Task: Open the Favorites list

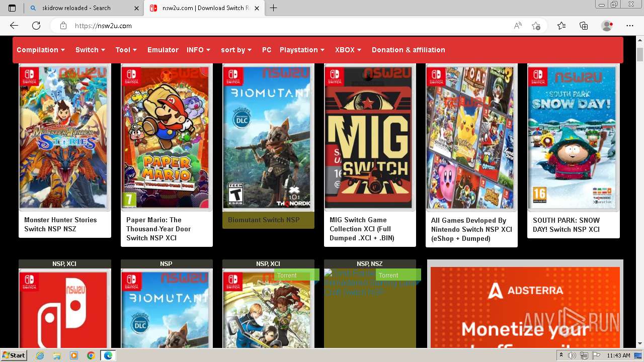Action: 561,26
